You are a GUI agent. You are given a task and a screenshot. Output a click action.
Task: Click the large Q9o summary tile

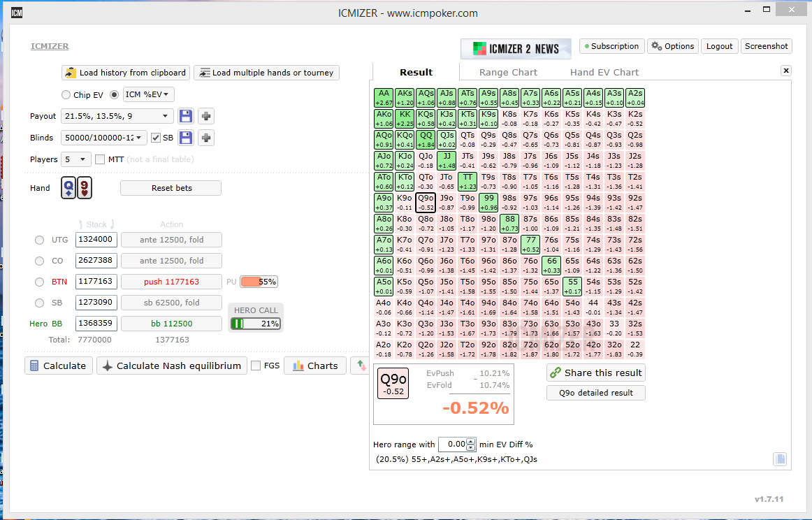click(393, 383)
